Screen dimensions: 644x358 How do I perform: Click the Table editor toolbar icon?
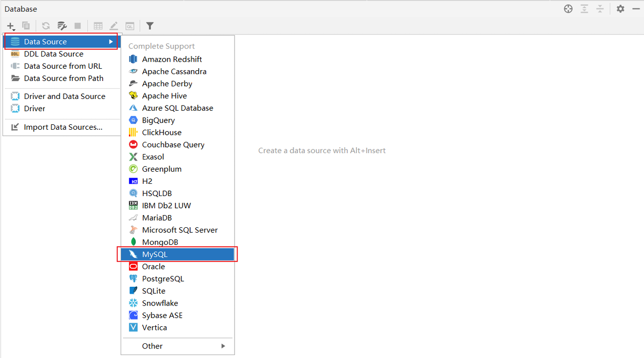(98, 26)
